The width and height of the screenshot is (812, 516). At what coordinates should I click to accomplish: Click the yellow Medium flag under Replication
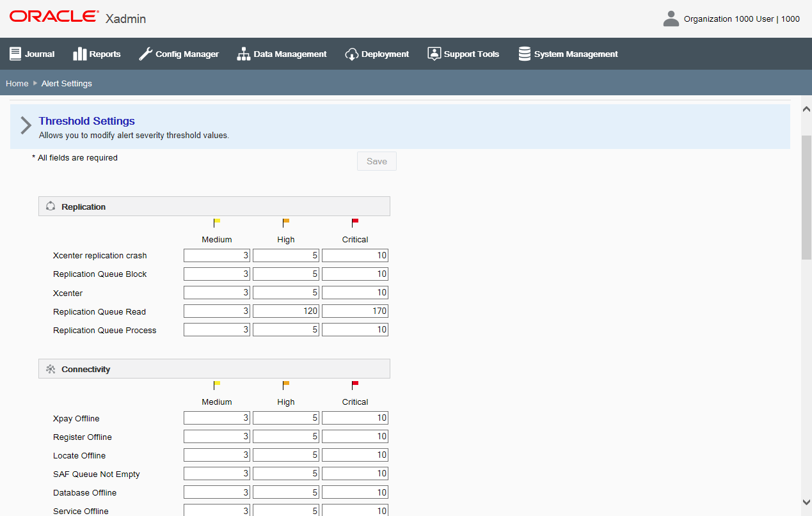click(217, 223)
